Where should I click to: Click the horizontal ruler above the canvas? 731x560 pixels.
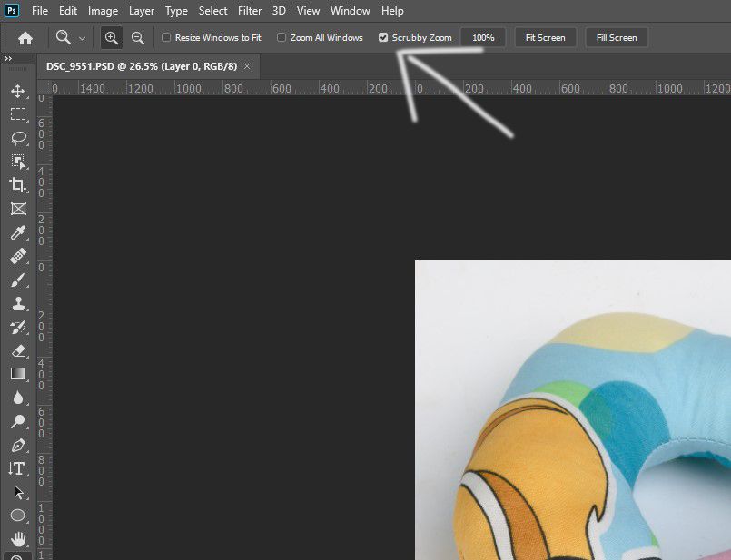[x=390, y=88]
